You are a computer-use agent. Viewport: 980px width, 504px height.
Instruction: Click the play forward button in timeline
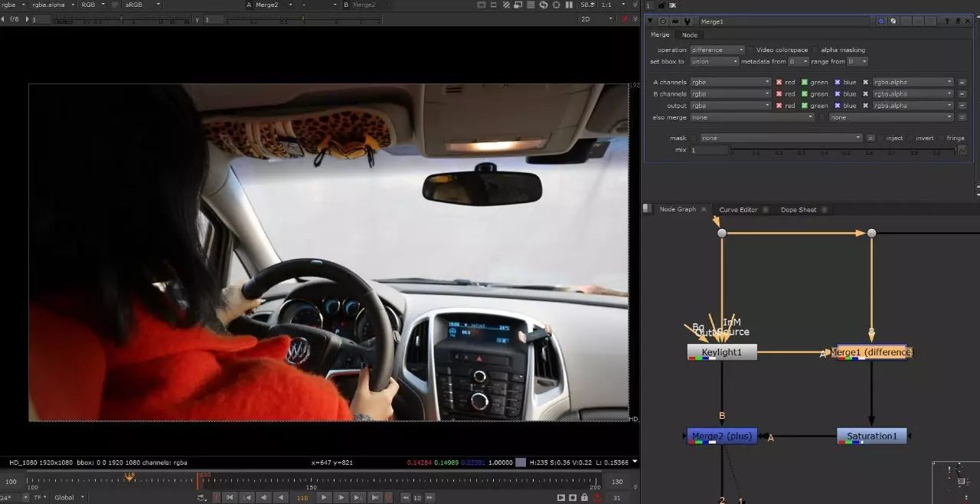[324, 497]
